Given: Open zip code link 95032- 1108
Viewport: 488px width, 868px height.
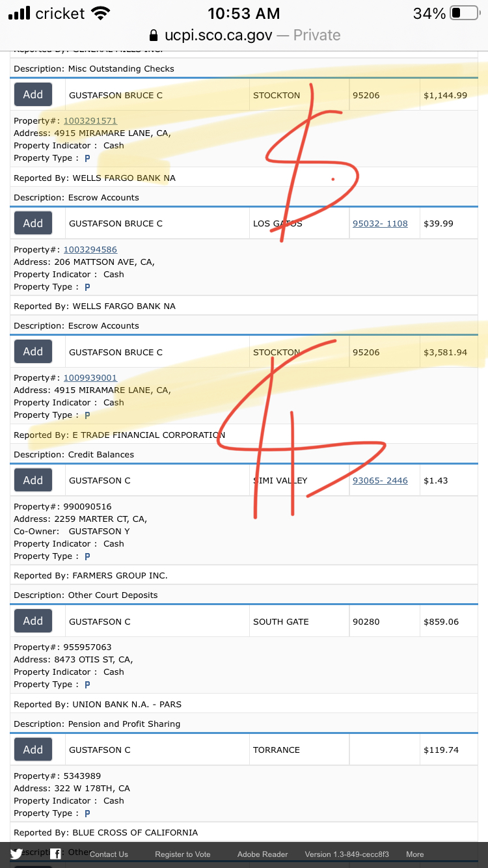Looking at the screenshot, I should (x=380, y=224).
